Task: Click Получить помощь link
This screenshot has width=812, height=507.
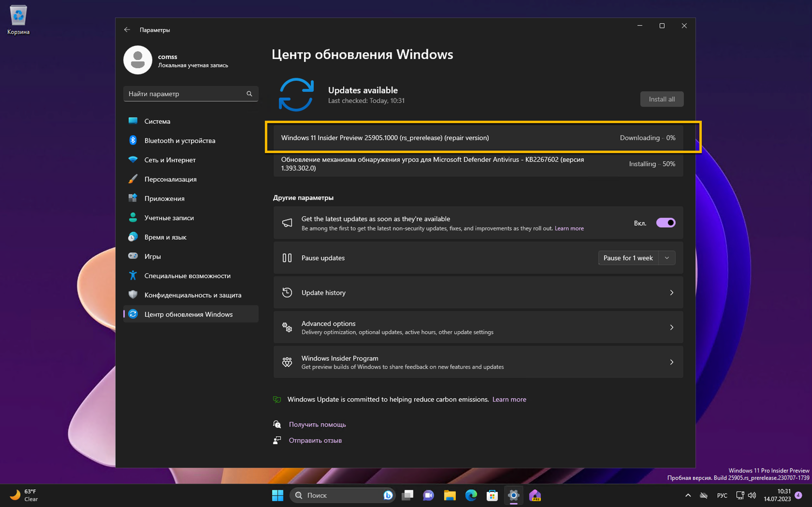Action: 317,425
